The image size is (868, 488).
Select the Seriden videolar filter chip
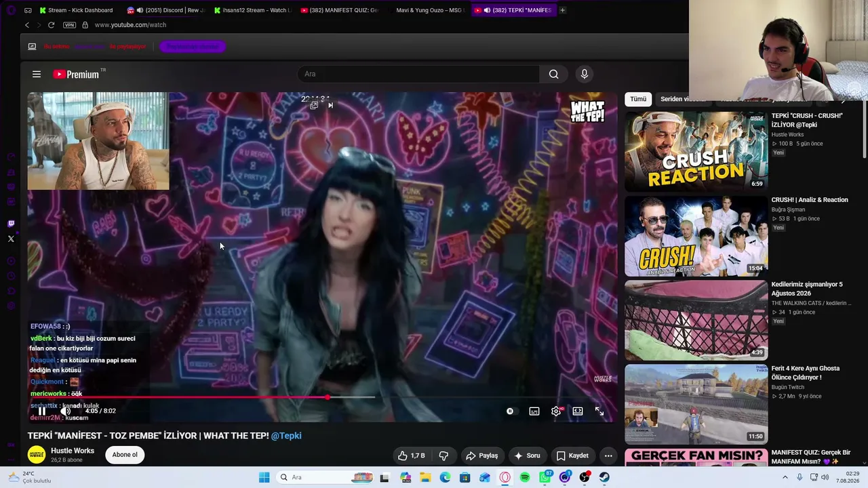coord(684,99)
